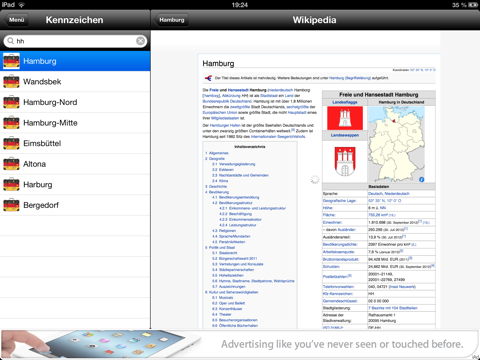Open the red Hamburg Landesflagge image

(345, 118)
